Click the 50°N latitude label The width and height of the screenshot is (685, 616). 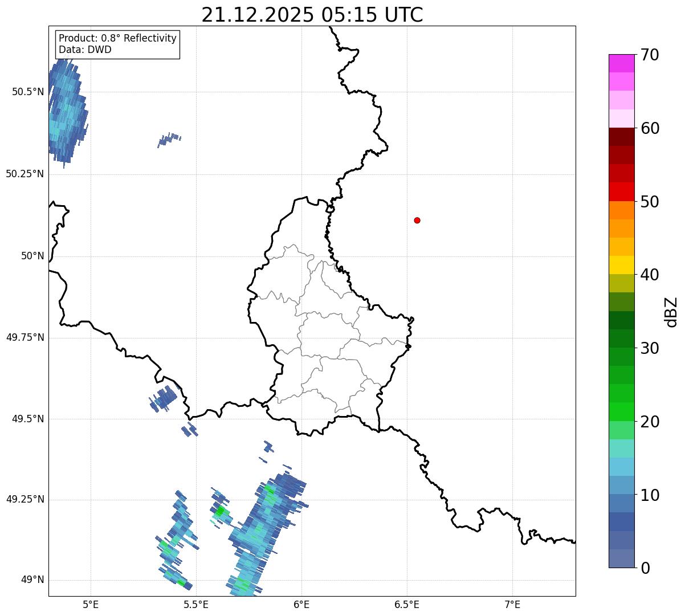tap(32, 256)
